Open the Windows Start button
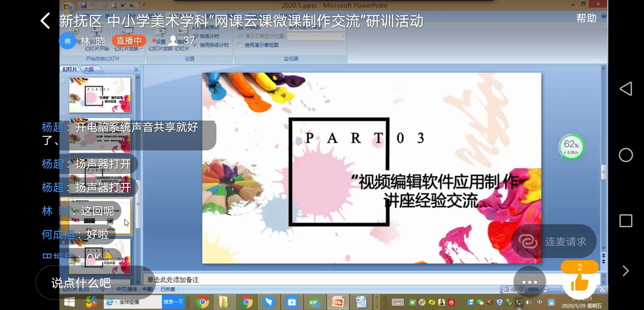The height and width of the screenshot is (310, 644). [69, 302]
